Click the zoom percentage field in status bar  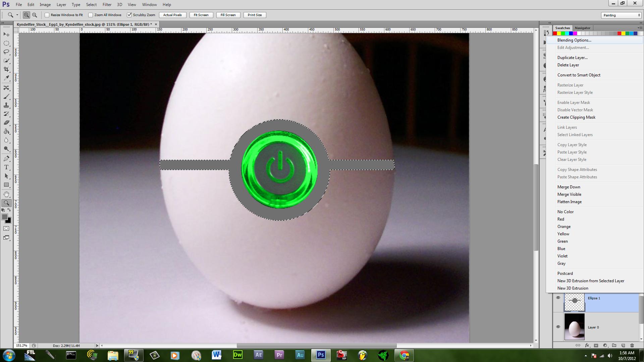(x=22, y=346)
